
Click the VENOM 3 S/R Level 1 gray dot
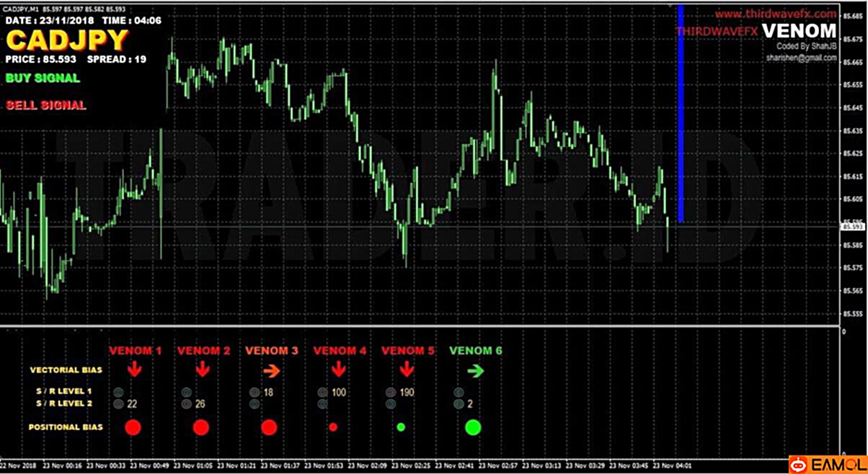click(x=254, y=393)
